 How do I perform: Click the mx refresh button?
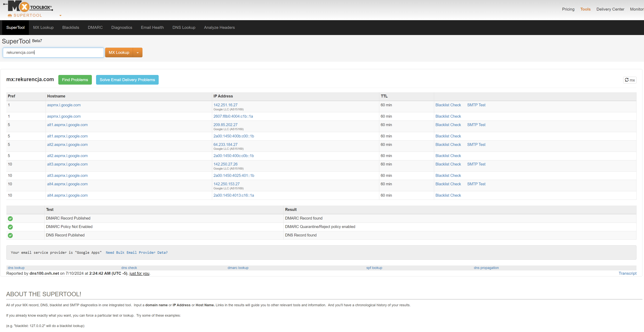pos(630,80)
